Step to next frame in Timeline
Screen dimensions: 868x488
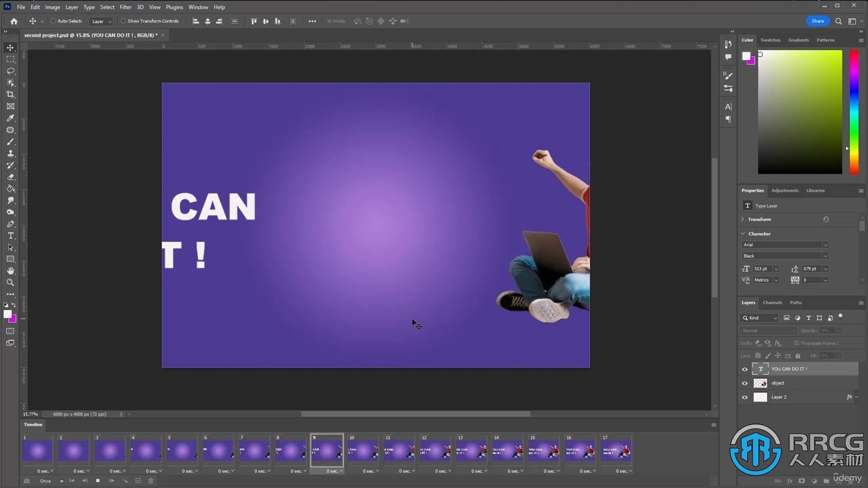click(111, 481)
